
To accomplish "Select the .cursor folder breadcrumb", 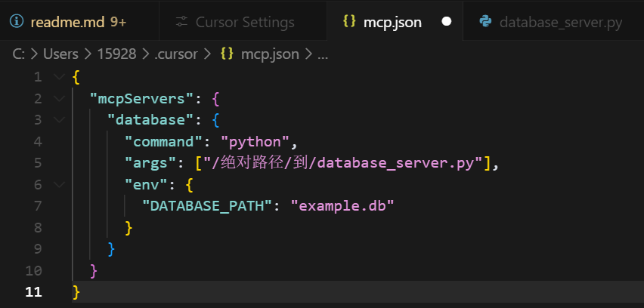I will 176,54.
